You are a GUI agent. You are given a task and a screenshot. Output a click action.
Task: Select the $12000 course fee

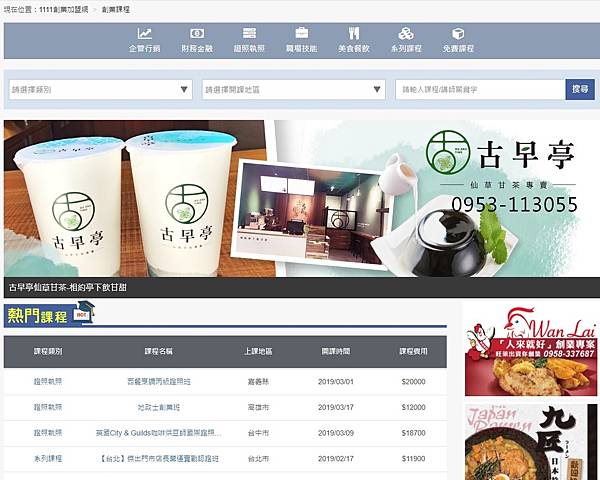pyautogui.click(x=413, y=407)
